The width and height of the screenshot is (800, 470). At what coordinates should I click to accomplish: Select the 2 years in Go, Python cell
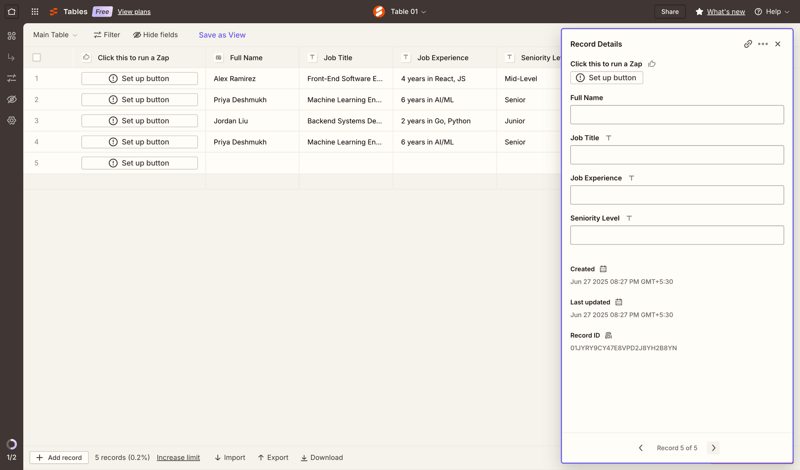point(444,121)
